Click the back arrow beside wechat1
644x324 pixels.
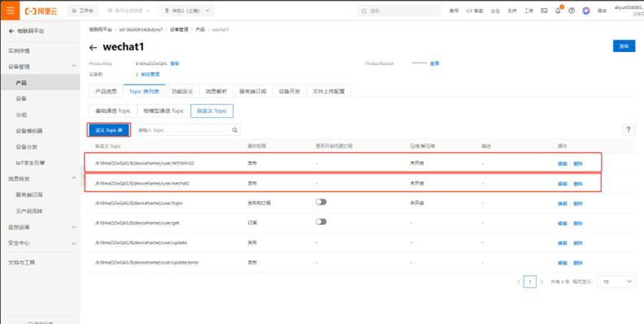pos(94,47)
